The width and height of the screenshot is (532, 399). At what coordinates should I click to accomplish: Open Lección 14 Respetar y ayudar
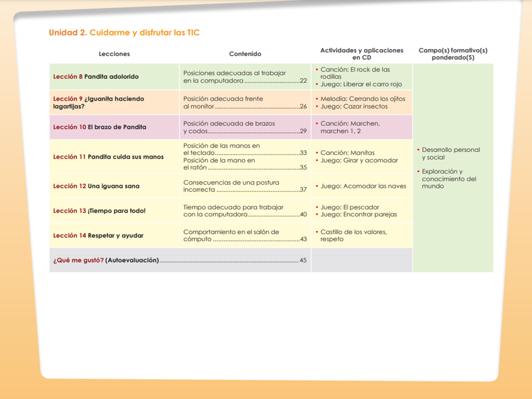pyautogui.click(x=99, y=236)
